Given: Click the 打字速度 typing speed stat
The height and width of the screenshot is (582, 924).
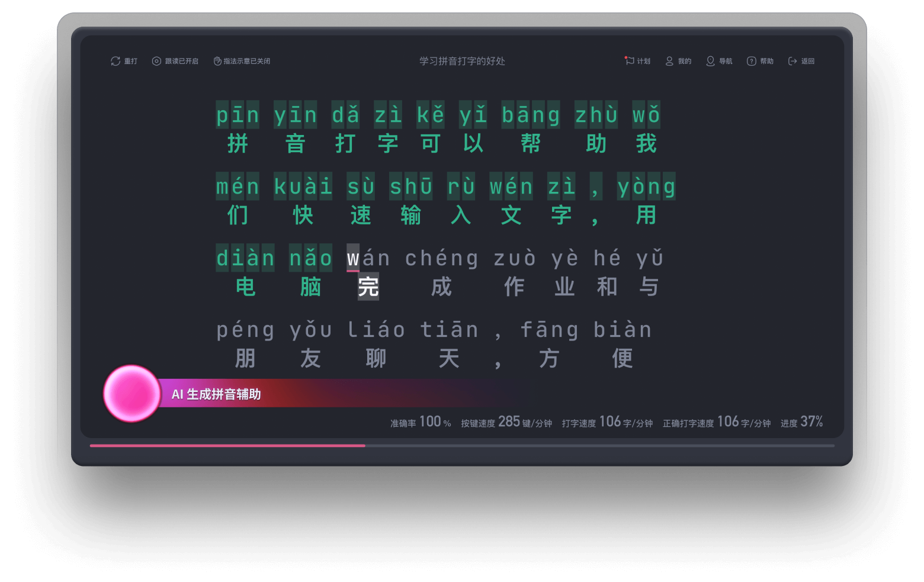Looking at the screenshot, I should pos(607,422).
